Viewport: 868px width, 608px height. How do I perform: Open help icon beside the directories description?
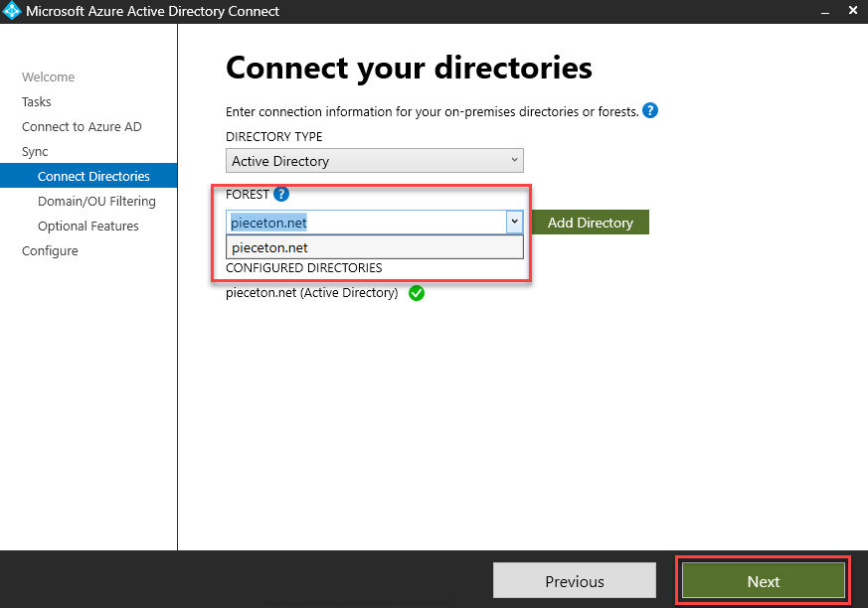(x=650, y=110)
